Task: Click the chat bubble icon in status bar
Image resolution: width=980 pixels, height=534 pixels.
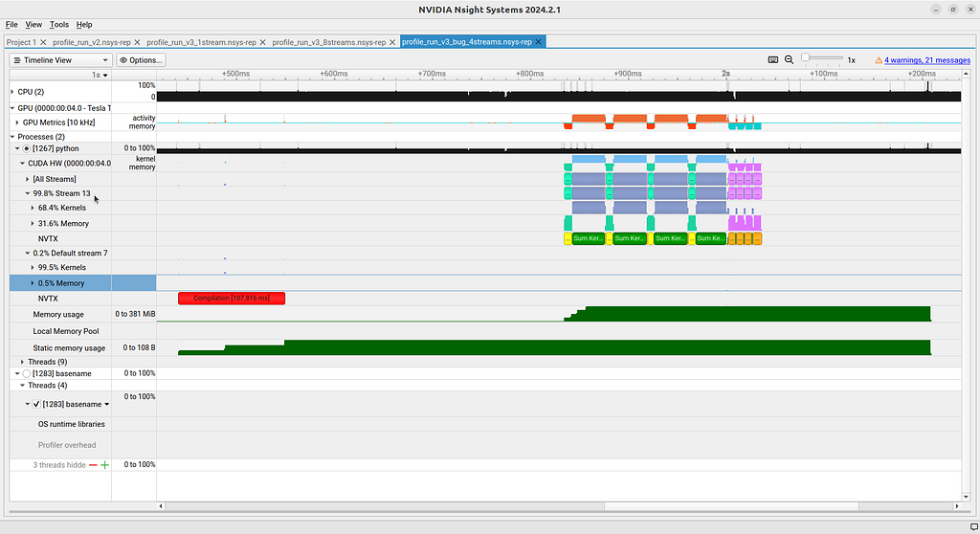Action: tap(973, 527)
